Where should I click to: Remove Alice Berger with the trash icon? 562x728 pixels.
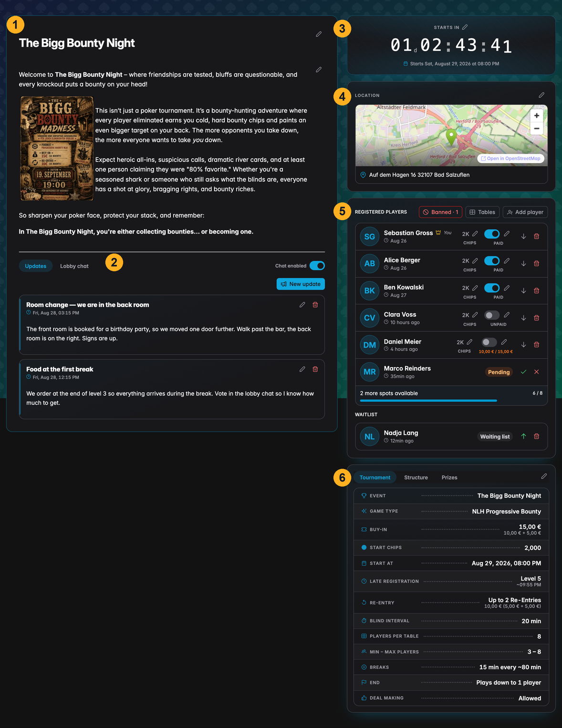(x=536, y=264)
